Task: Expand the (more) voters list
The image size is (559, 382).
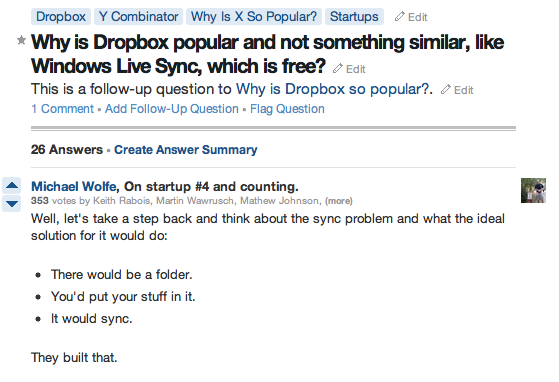Action: click(339, 201)
